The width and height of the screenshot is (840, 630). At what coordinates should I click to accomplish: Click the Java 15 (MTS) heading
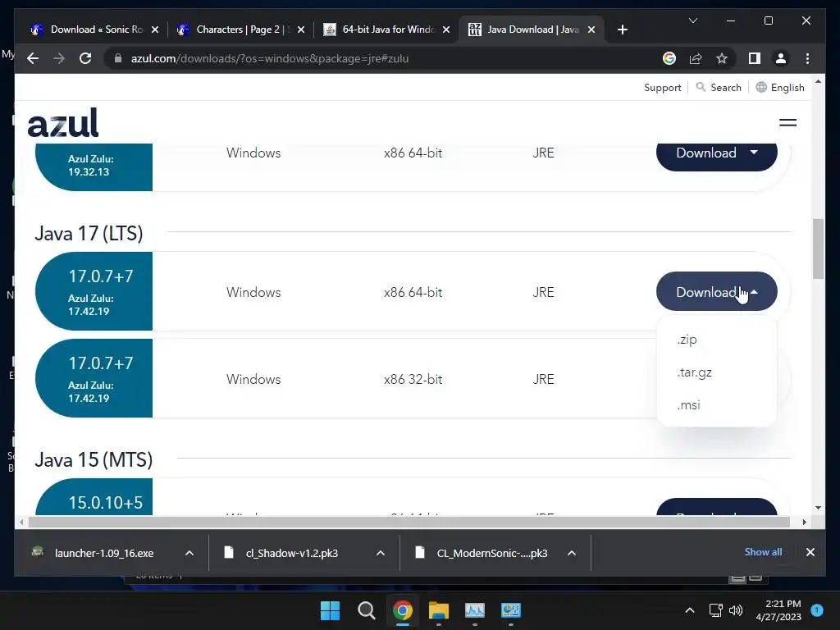coord(94,459)
